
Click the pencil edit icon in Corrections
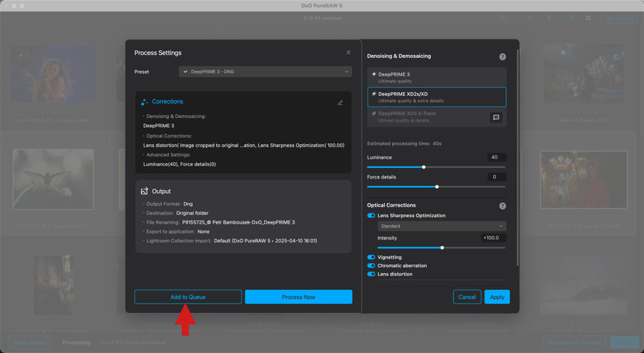(x=340, y=102)
